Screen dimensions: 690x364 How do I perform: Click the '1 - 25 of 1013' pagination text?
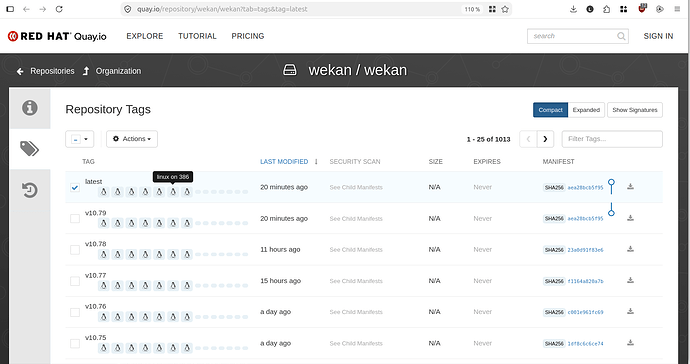488,139
